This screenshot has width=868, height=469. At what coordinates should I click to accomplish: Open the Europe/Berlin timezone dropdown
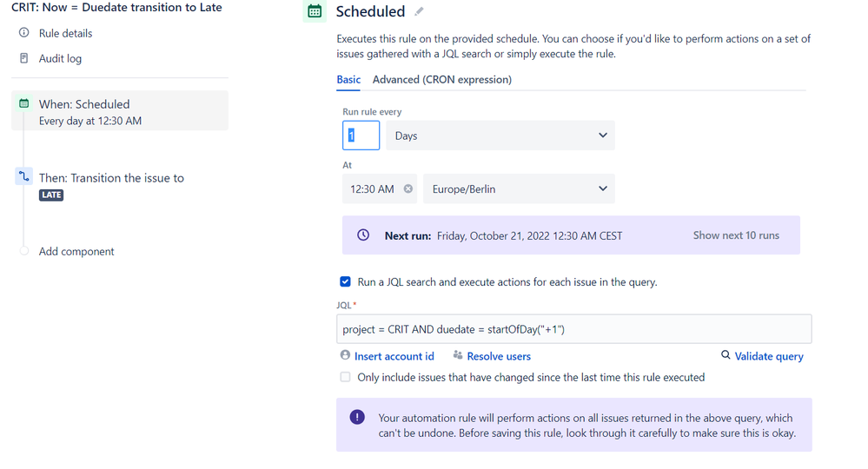click(519, 188)
